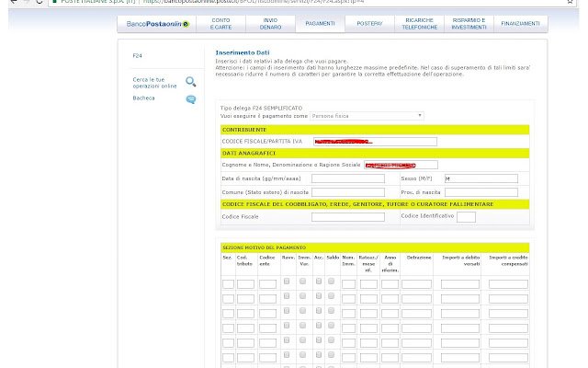Focus Detrazione field in first row

coord(416,284)
